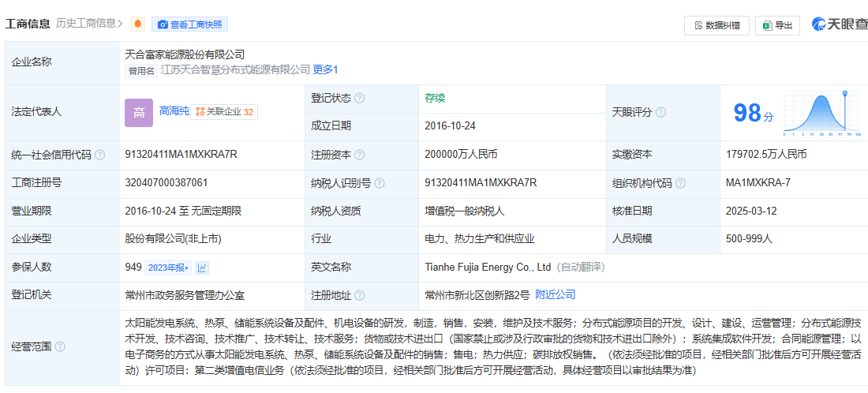Image resolution: width=868 pixels, height=393 pixels.
Task: Click 查看工商快照 snapshot button
Action: (190, 24)
